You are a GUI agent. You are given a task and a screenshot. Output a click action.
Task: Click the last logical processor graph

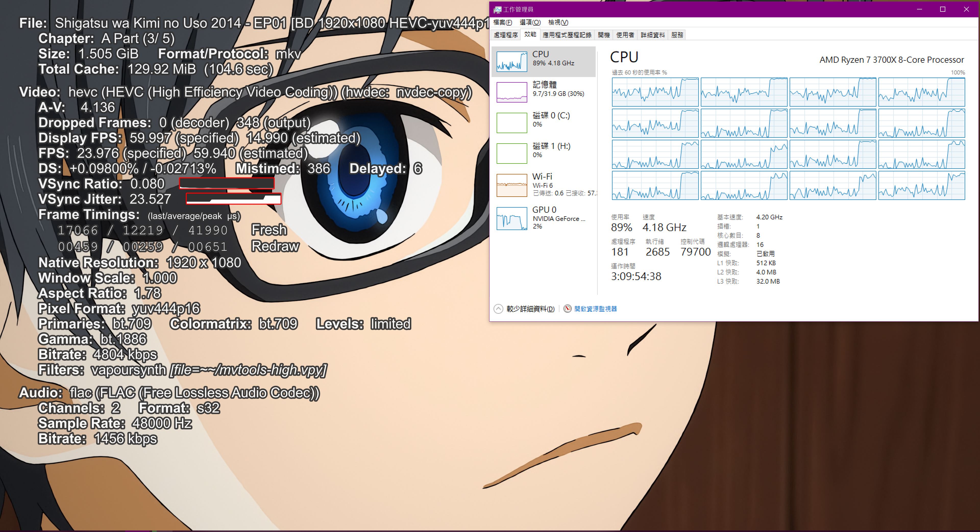[921, 185]
